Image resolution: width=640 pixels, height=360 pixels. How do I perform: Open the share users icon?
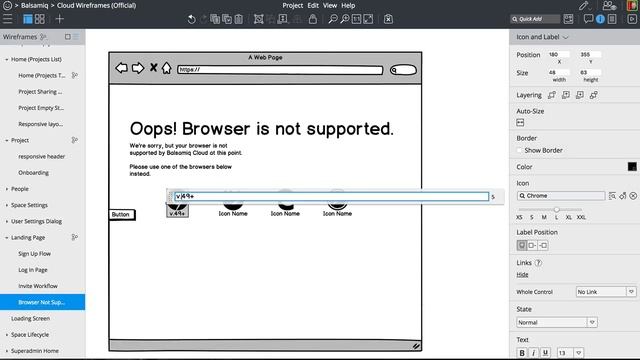(609, 5)
